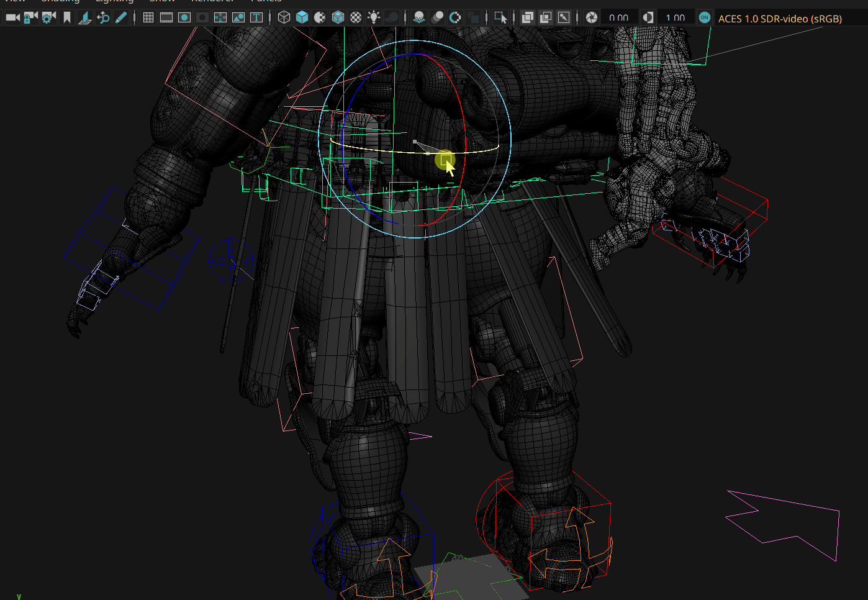Click Multisample Anti-aliasing ring icon
Screen dimensions: 868x600
(455, 17)
